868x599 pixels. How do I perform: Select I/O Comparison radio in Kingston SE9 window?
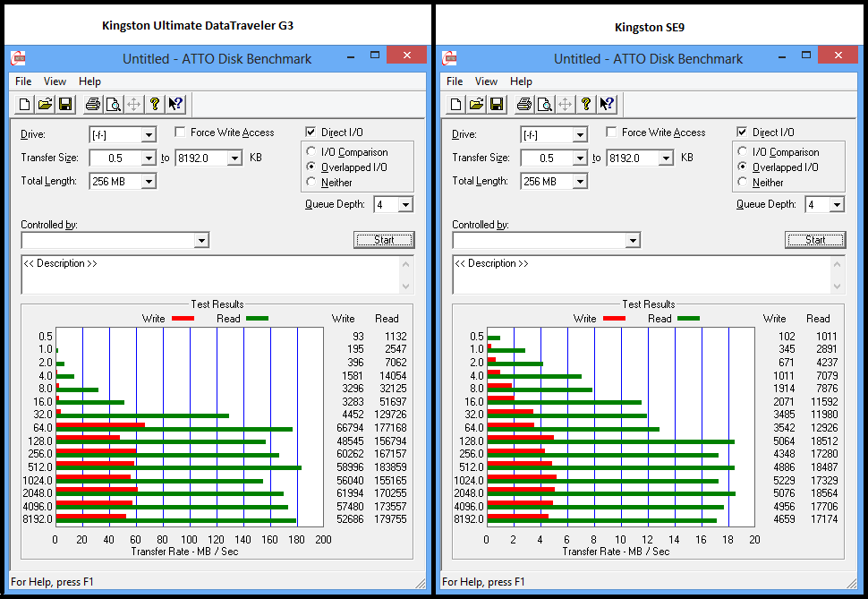pyautogui.click(x=743, y=151)
